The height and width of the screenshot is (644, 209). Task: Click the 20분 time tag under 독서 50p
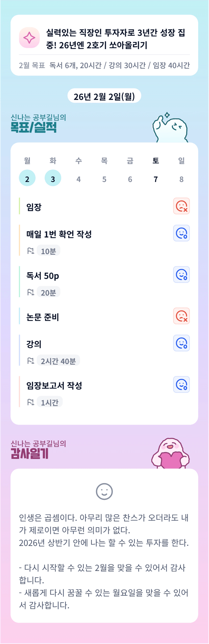point(48,292)
